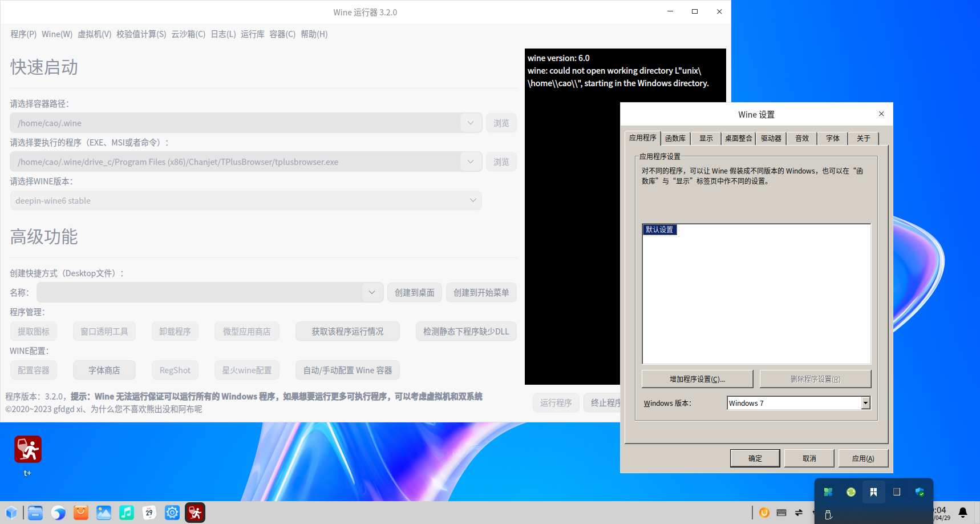Click the 获取该程序运行情况 button
The width and height of the screenshot is (980, 524).
pyautogui.click(x=347, y=331)
